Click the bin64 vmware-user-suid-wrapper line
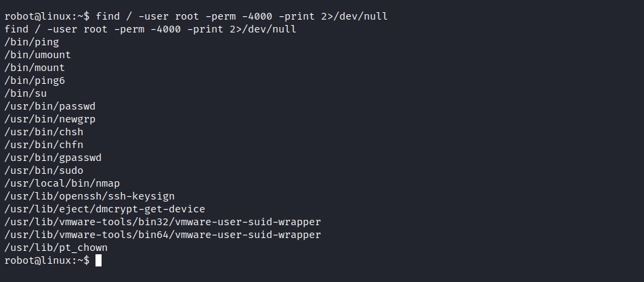 pos(163,235)
